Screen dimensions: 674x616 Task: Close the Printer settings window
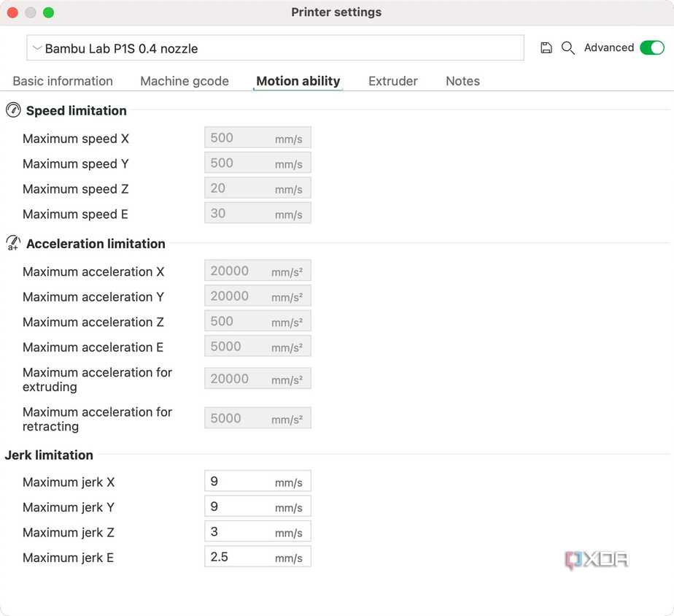click(x=12, y=12)
